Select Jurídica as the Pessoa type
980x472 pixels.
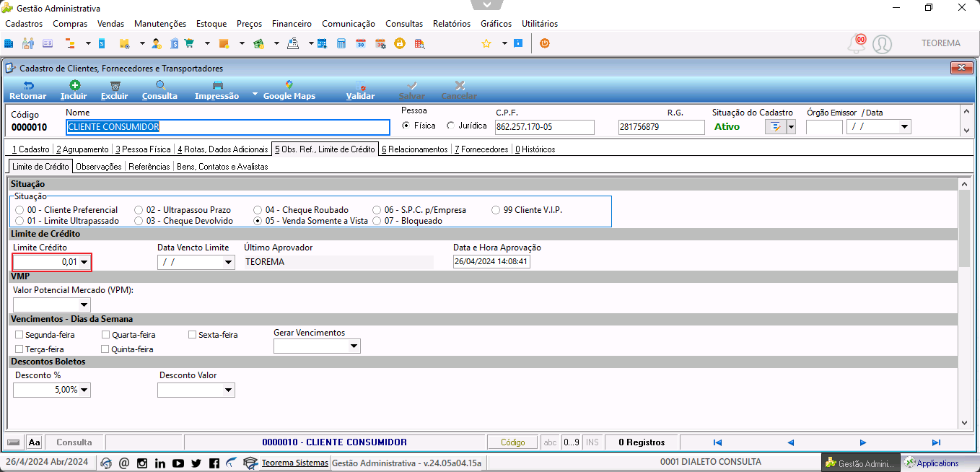tap(451, 126)
